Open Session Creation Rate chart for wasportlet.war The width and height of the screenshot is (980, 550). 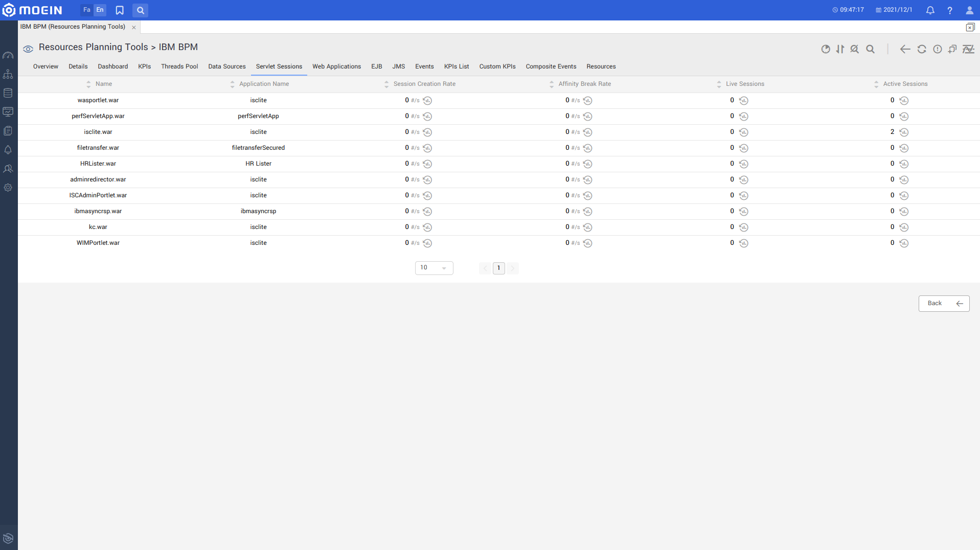tap(427, 101)
